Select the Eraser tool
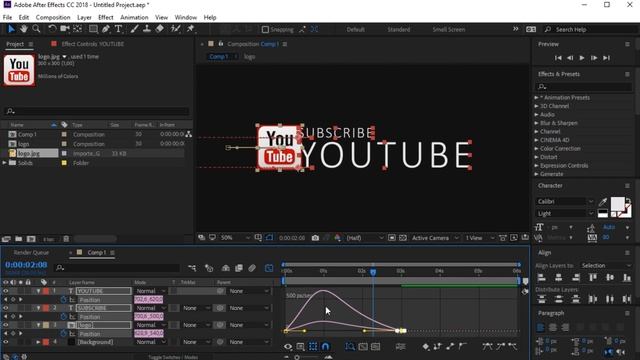Image resolution: width=640 pixels, height=360 pixels. [x=160, y=29]
